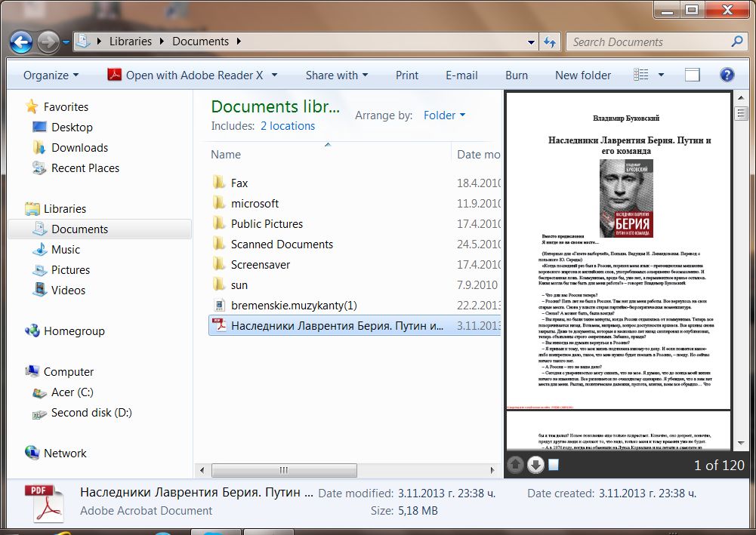Open the Arrange by Folder dropdown
This screenshot has height=535, width=756.
pos(444,115)
